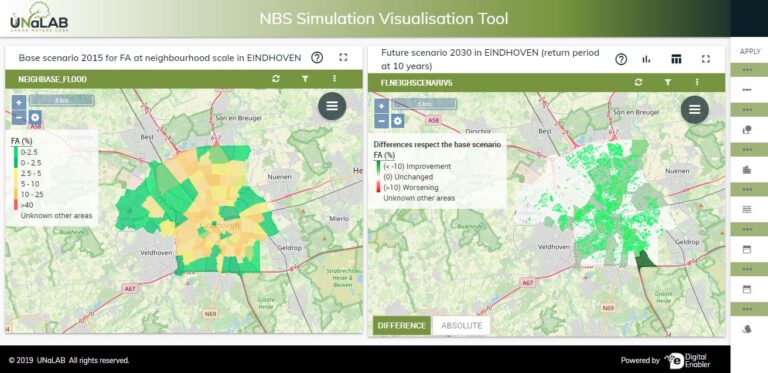Open map settings gear on base scenario map
768x373 pixels.
click(x=35, y=117)
